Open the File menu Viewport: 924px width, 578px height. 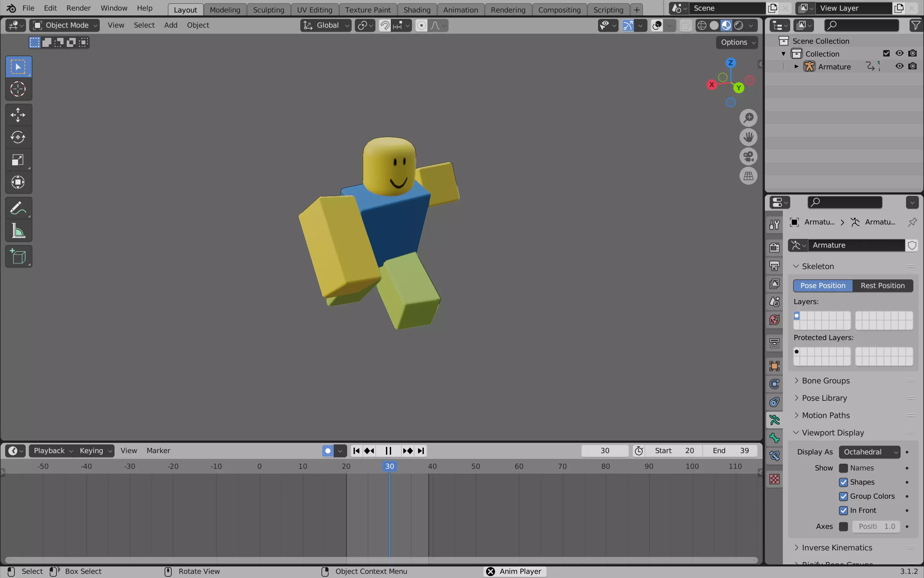coord(28,8)
